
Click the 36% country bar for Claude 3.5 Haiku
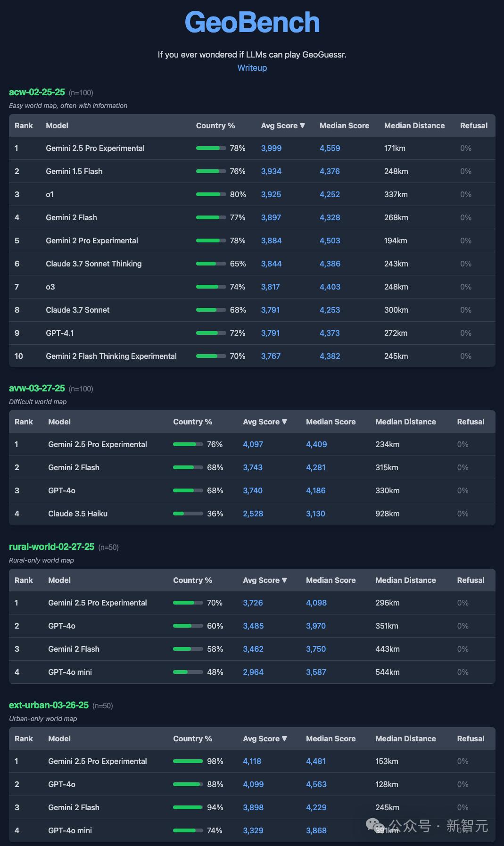point(188,514)
